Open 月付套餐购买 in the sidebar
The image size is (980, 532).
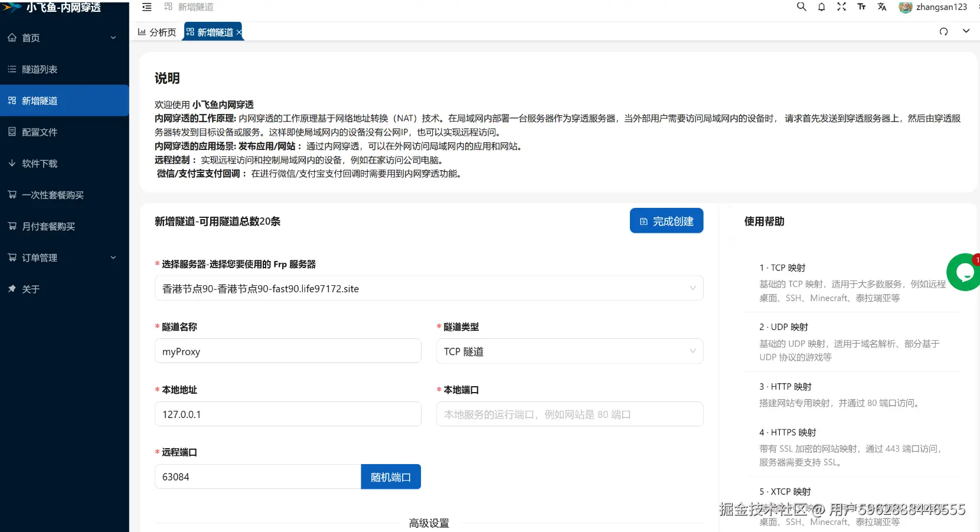[64, 226]
